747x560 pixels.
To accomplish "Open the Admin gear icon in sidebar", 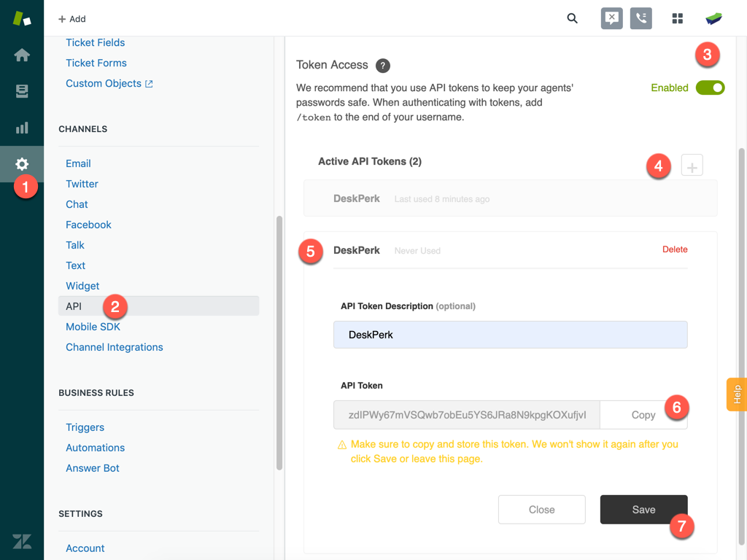I will (22, 164).
